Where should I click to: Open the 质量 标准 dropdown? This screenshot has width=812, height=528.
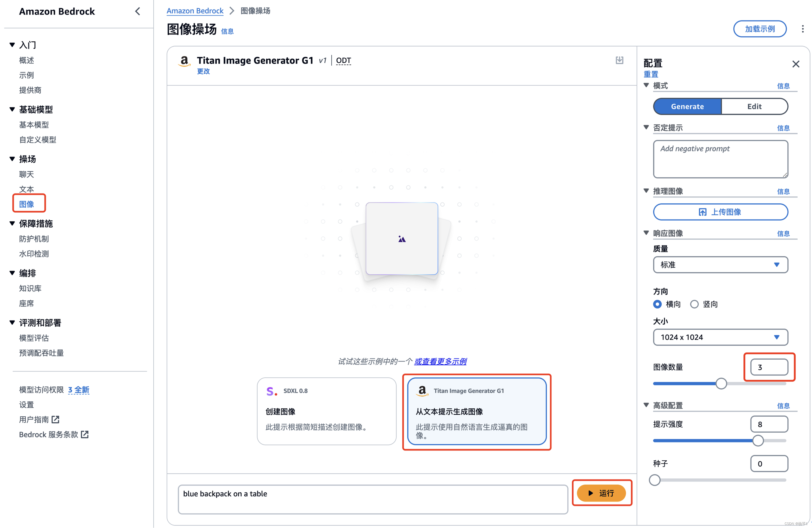(720, 265)
